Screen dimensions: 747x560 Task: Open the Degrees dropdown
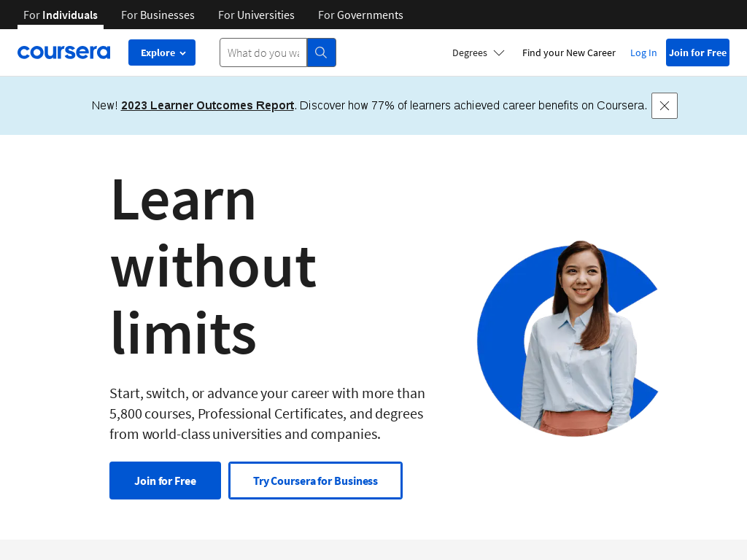[x=478, y=52]
